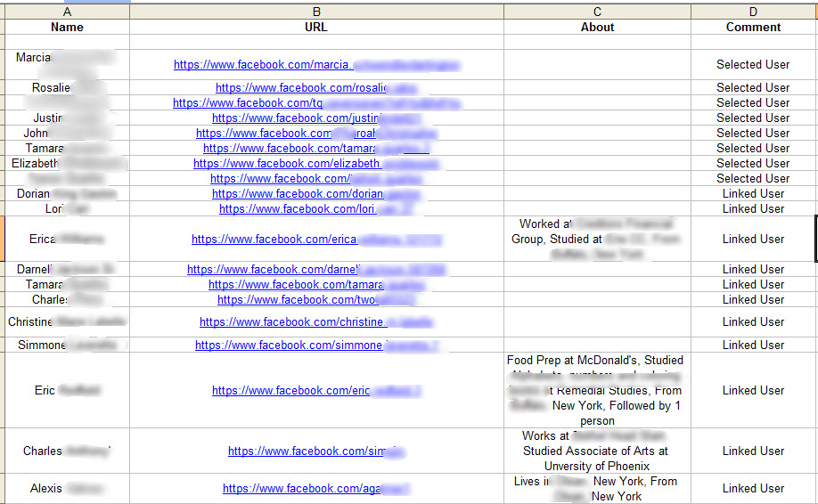Open the facebook.com/sim link
Image resolution: width=818 pixels, height=504 pixels.
[316, 451]
